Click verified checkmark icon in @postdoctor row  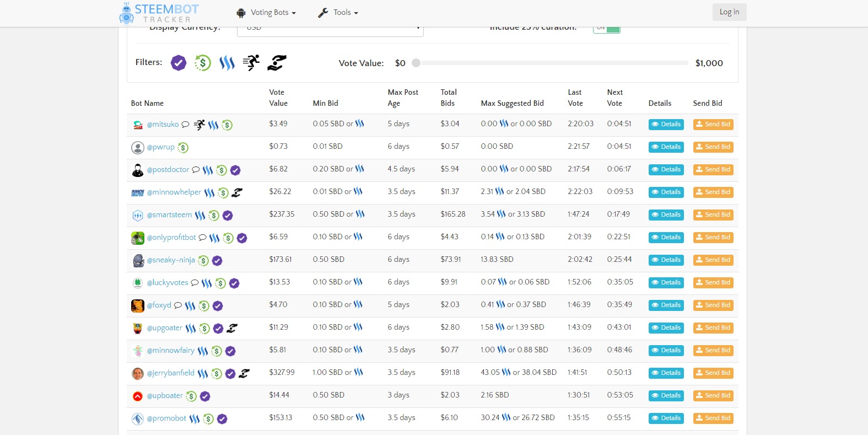[235, 170]
